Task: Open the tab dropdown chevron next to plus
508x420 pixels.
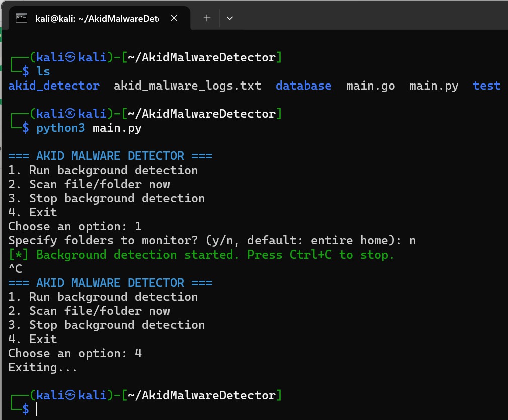Action: pyautogui.click(x=230, y=18)
